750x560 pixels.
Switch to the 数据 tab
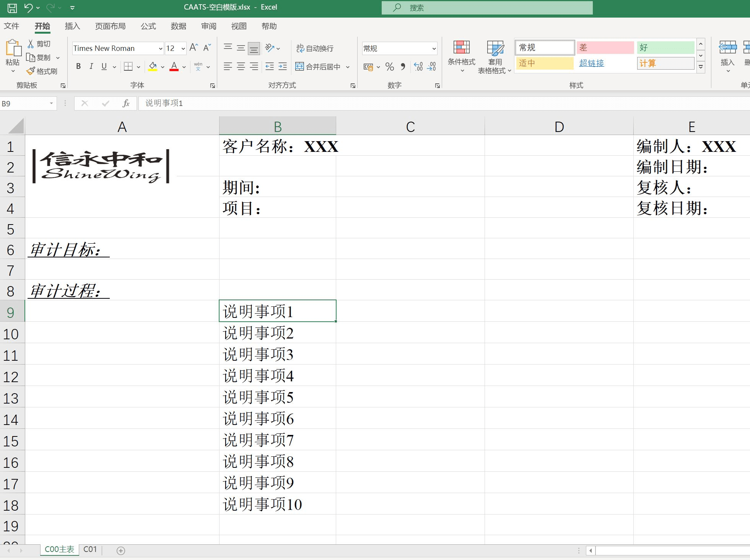tap(178, 26)
